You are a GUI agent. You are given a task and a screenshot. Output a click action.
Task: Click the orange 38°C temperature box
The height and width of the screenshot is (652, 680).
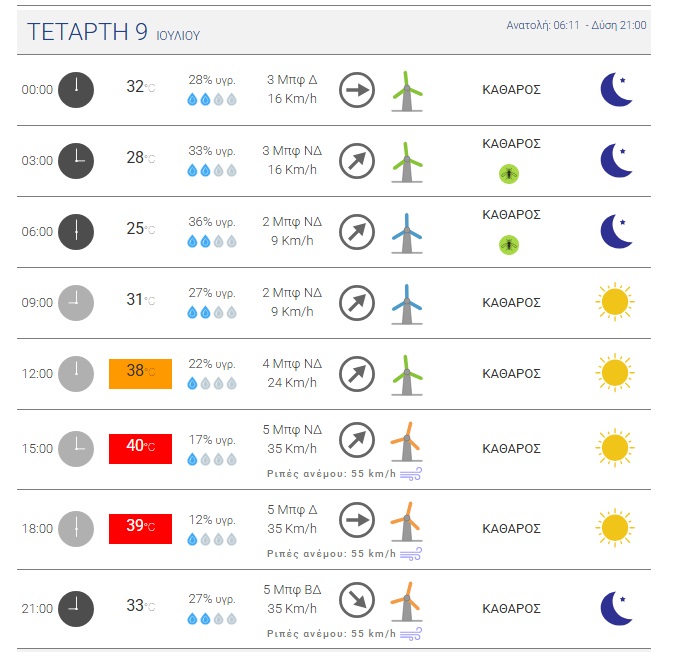click(141, 374)
